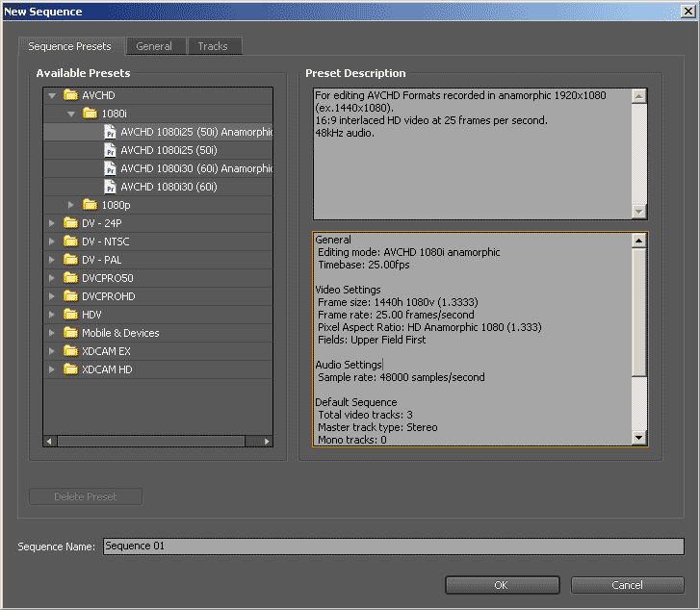Click the DV - 24P folder icon
Image resolution: width=700 pixels, height=610 pixels.
tap(70, 223)
